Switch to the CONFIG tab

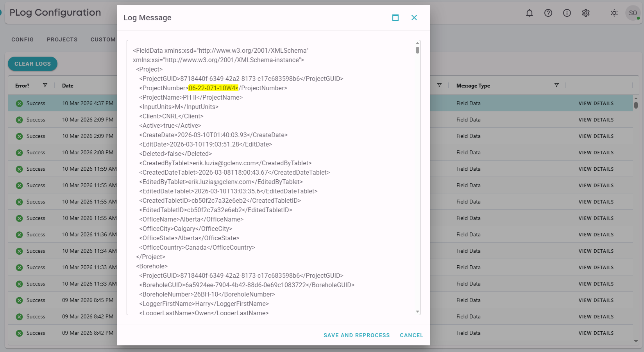coord(23,39)
